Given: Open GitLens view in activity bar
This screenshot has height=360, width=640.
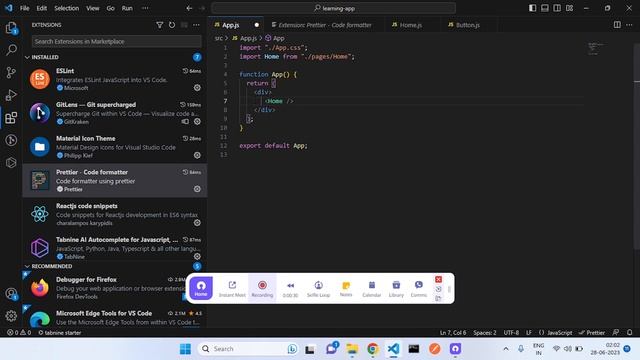Looking at the screenshot, I should pyautogui.click(x=11, y=140).
